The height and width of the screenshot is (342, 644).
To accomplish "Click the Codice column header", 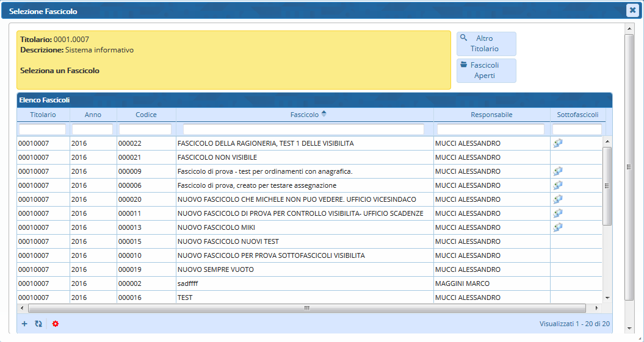I will [146, 115].
